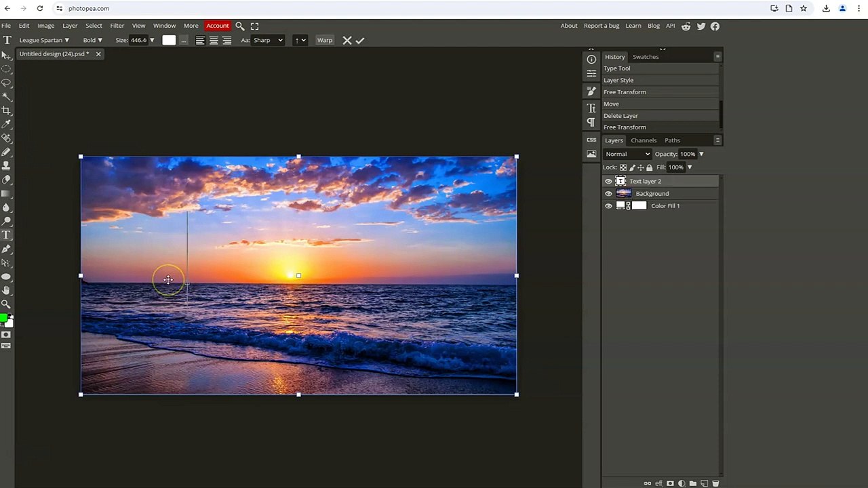
Task: Click the Warp button
Action: (325, 41)
